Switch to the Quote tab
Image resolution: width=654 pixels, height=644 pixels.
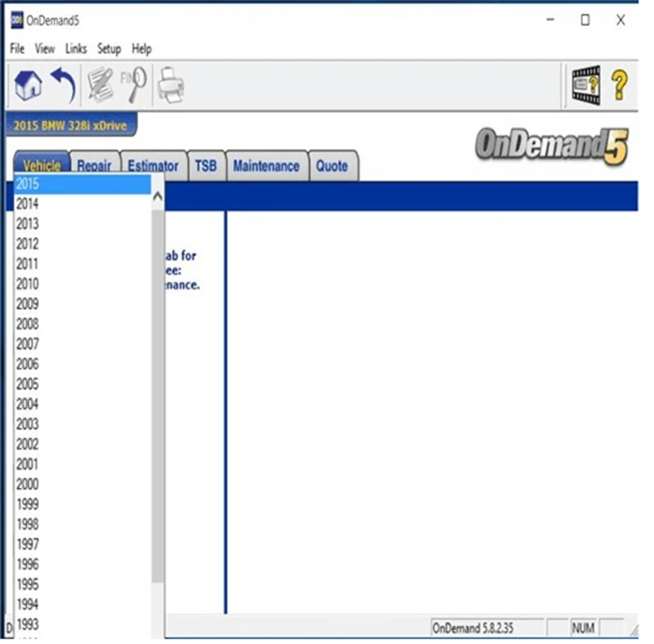click(333, 166)
